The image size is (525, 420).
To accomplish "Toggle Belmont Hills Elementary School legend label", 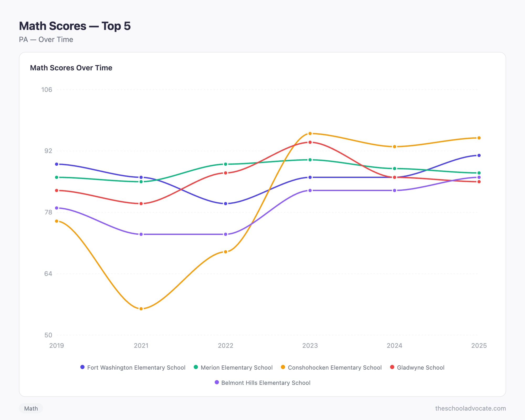I will click(266, 383).
